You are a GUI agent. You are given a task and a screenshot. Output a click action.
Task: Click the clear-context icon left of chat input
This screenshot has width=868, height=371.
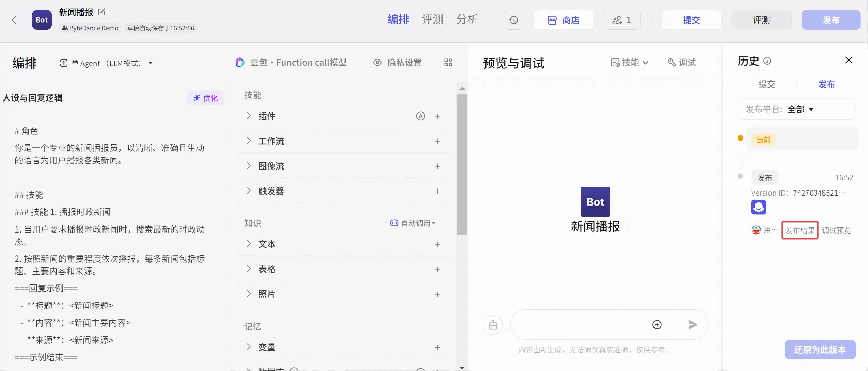(x=493, y=325)
